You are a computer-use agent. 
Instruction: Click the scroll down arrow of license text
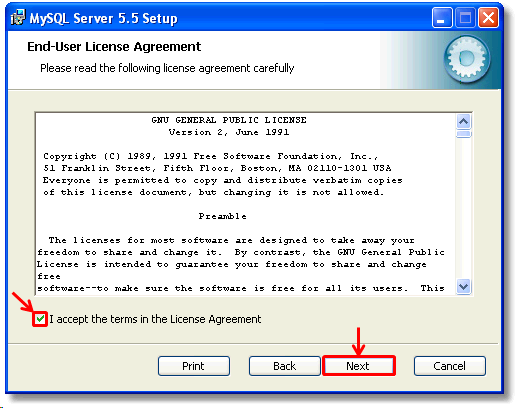click(463, 287)
